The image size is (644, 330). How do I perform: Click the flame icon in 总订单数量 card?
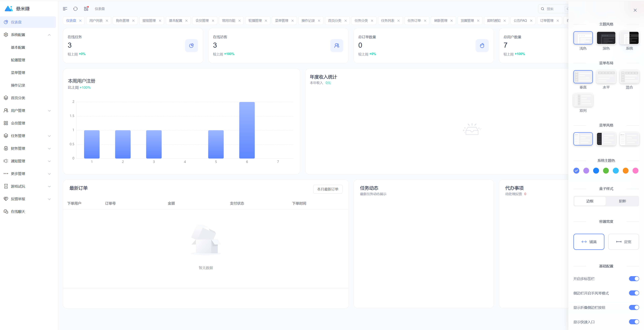tap(482, 45)
